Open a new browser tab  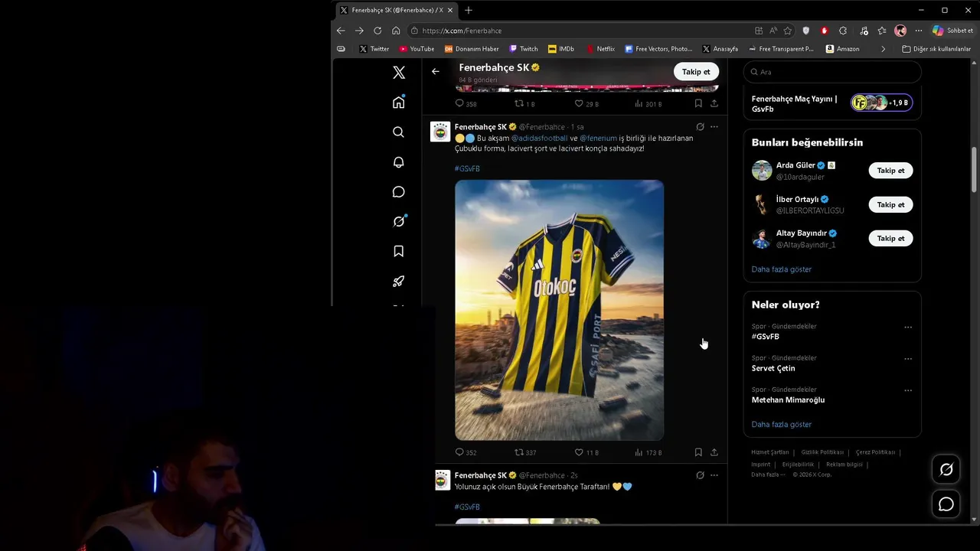tap(469, 10)
